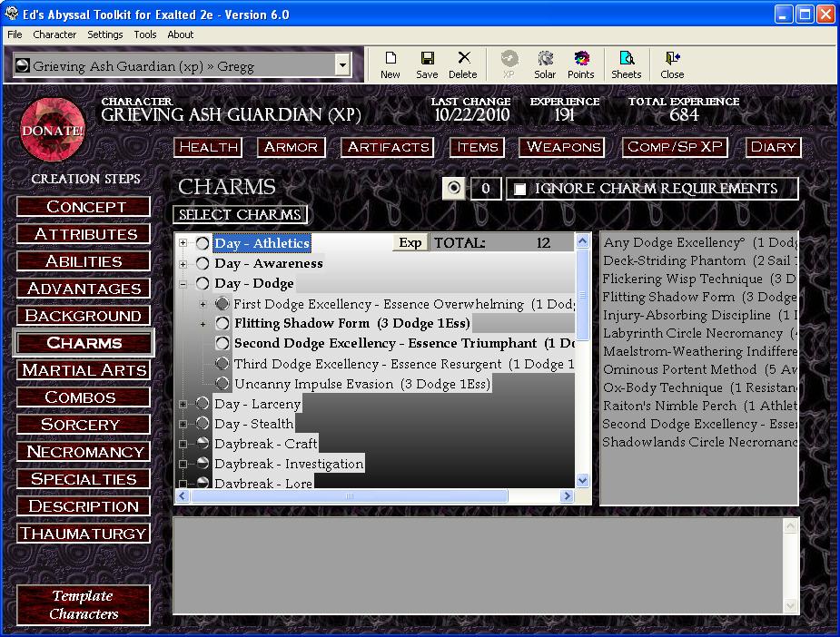Open the Items section
The height and width of the screenshot is (637, 840).
tap(477, 147)
